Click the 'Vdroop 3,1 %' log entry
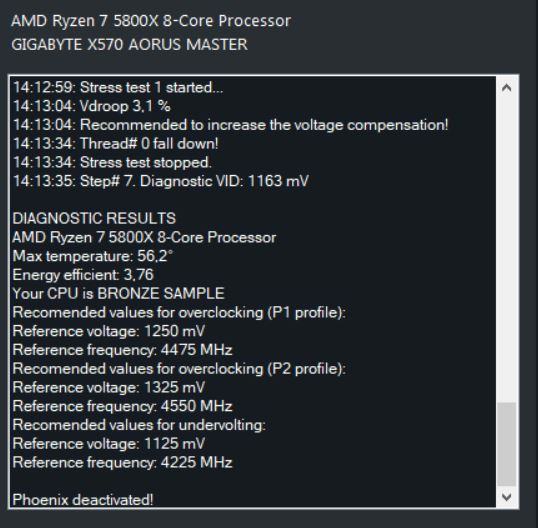 tap(92, 106)
